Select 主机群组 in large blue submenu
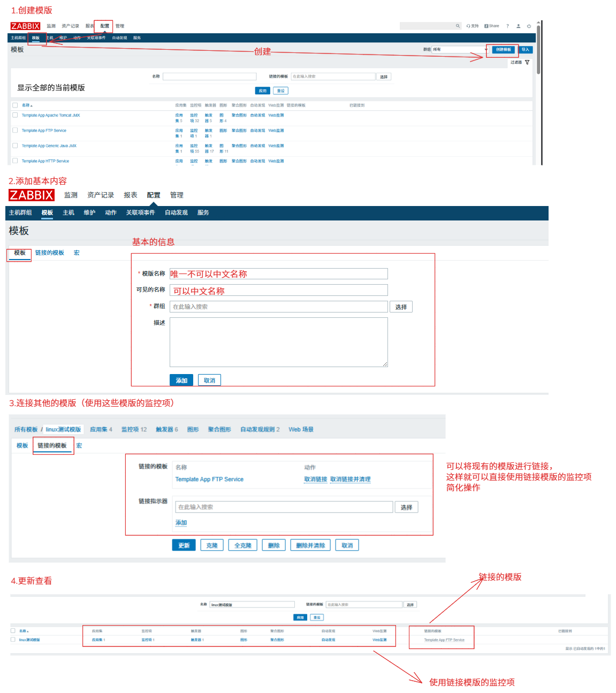Viewport: 616px width, 693px height. [20, 212]
